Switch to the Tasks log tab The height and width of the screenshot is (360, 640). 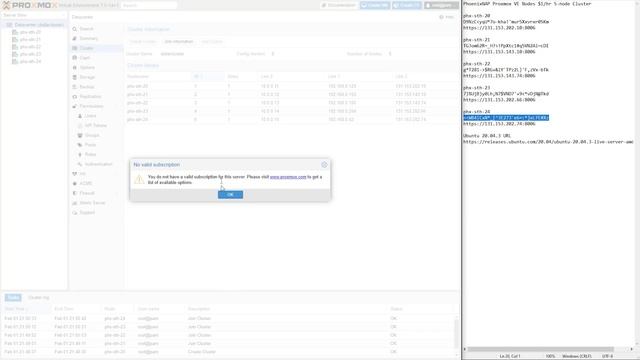[x=13, y=298]
